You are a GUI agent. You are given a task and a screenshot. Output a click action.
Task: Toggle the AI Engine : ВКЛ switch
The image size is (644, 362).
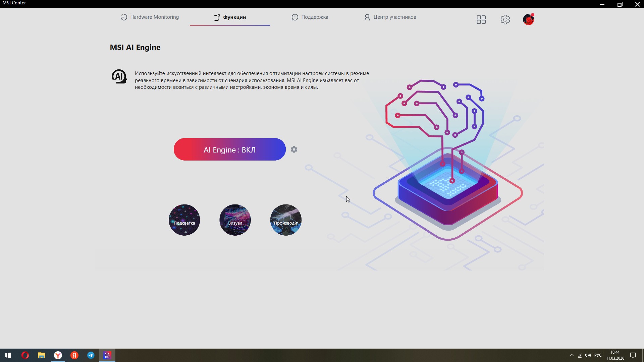[x=230, y=149]
